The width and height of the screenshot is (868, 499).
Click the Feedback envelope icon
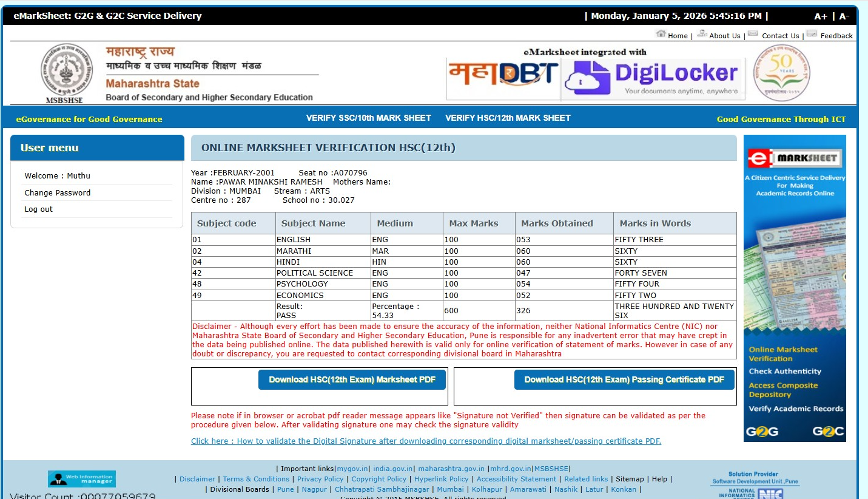[812, 33]
